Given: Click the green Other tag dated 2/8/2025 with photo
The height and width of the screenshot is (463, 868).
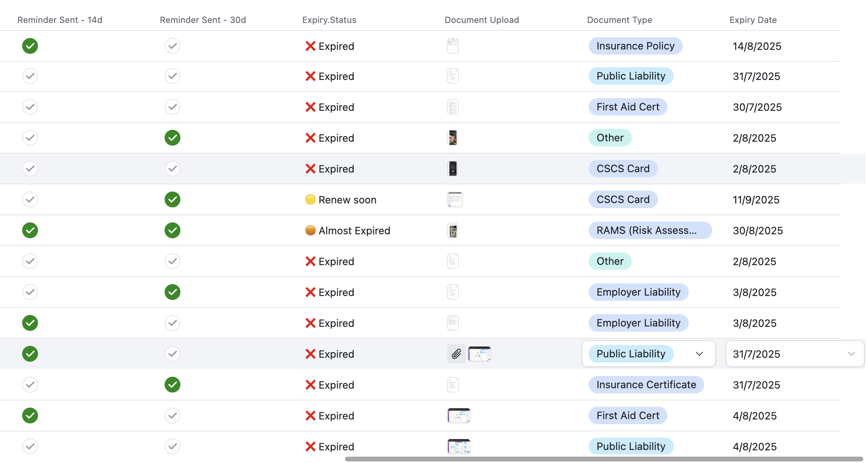Looking at the screenshot, I should [610, 138].
